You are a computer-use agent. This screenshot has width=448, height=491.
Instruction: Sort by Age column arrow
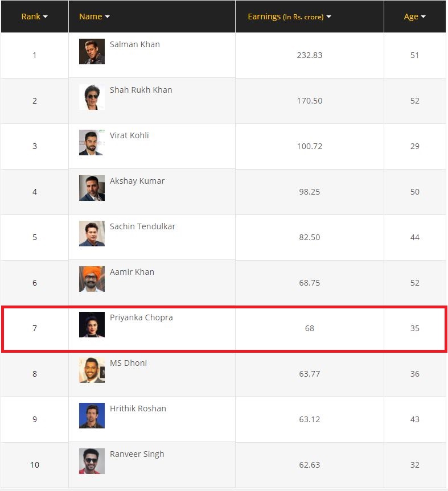[x=424, y=16]
